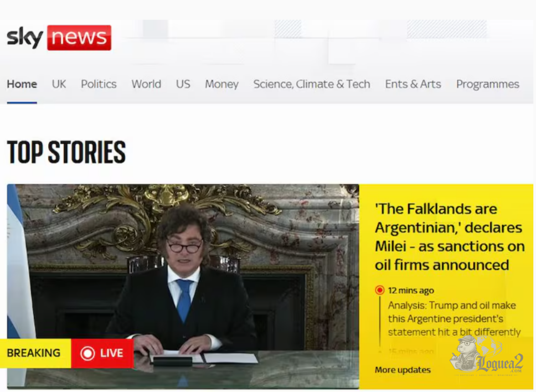Open the Politics section

click(x=99, y=84)
